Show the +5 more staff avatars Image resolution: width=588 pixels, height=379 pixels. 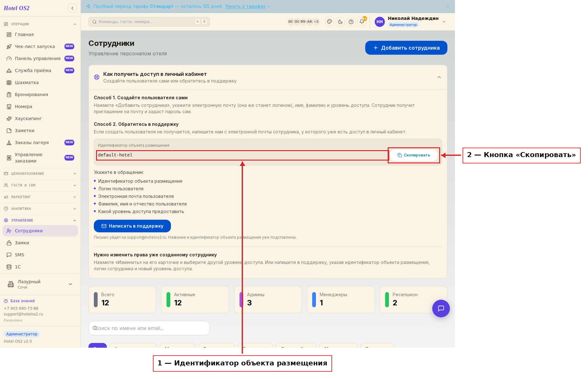coord(316,21)
